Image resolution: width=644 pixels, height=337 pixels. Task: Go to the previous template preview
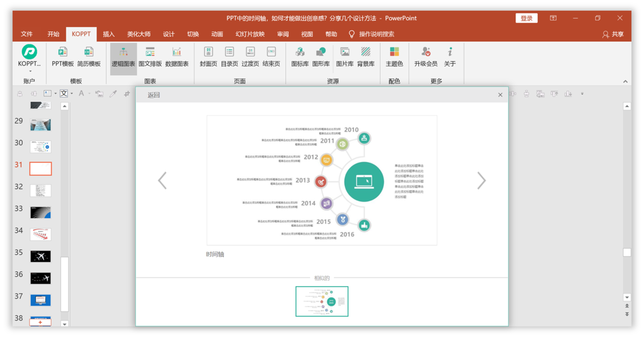(x=163, y=181)
